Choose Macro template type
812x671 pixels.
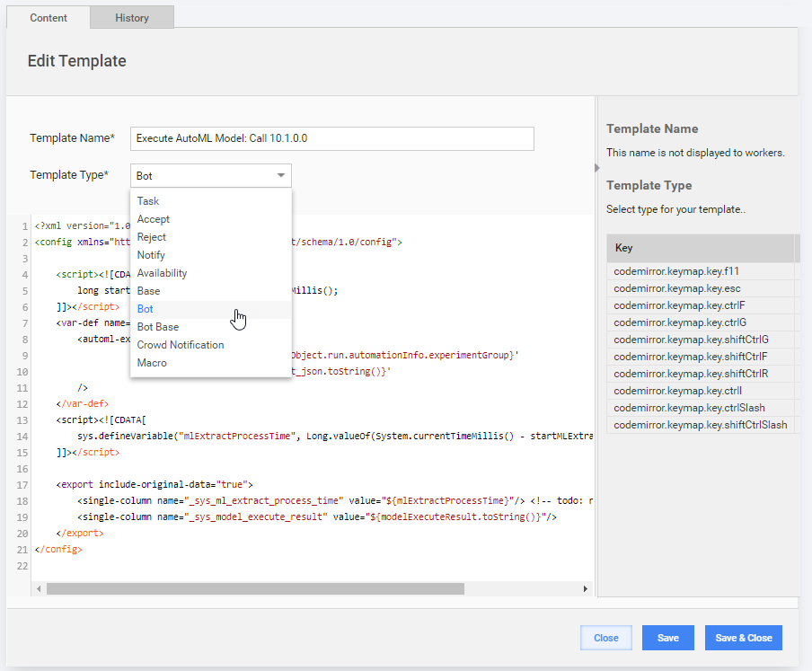[x=211, y=363]
